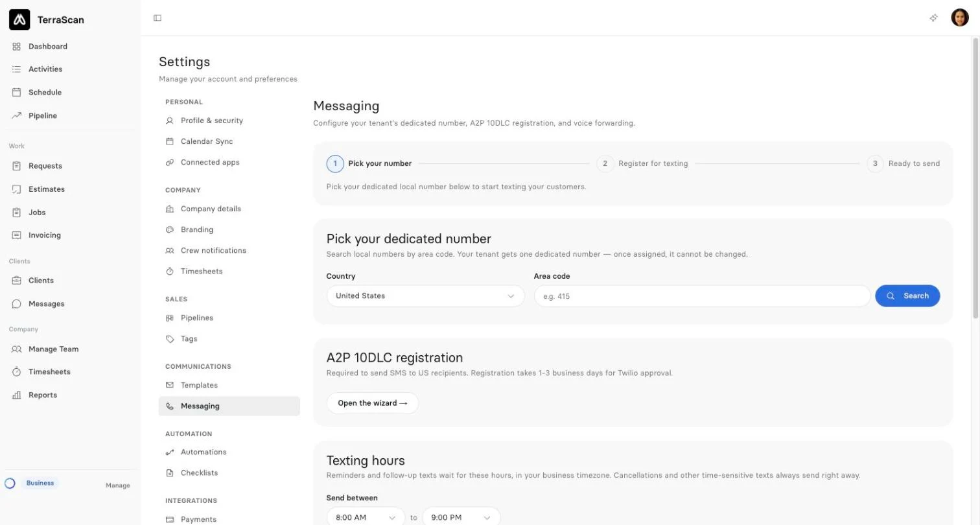The image size is (980, 525).
Task: Click the Connected apps link icon
Action: (170, 163)
